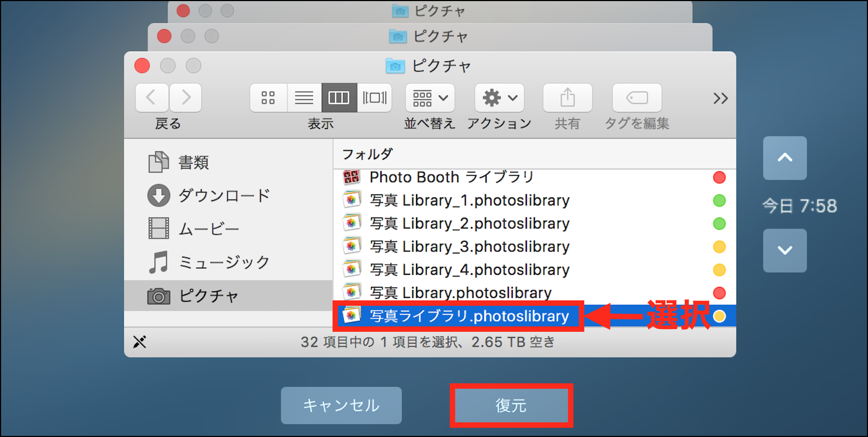Click green tag dot on Library_2 row
The height and width of the screenshot is (437, 868).
[719, 223]
